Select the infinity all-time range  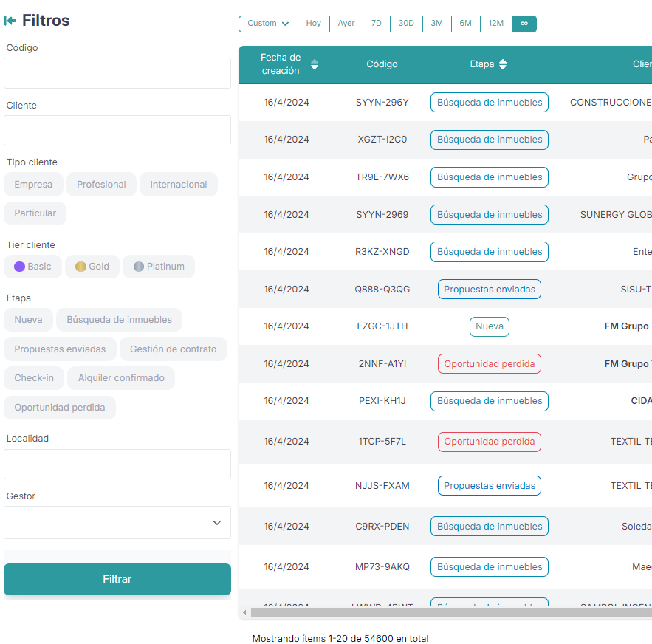click(x=524, y=24)
